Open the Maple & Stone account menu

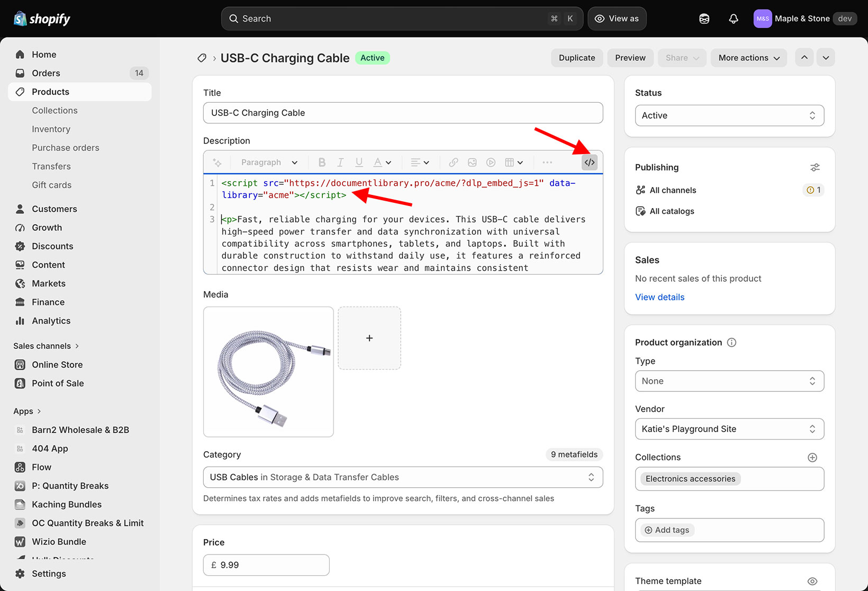point(805,19)
